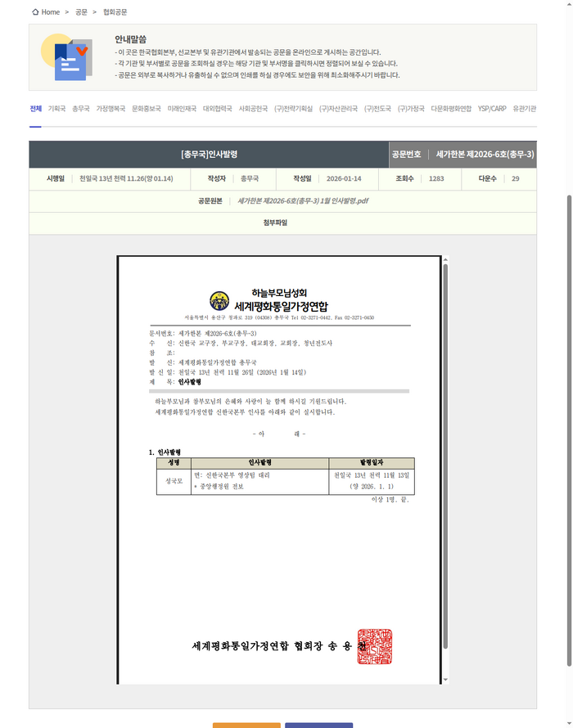The width and height of the screenshot is (573, 728).
Task: Click the 시행일 date value
Action: [x=126, y=179]
